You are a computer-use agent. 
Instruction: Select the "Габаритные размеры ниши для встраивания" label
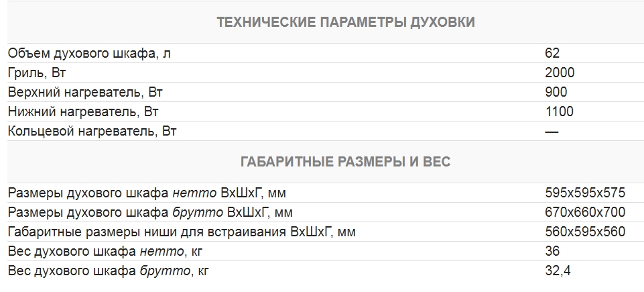[182, 232]
